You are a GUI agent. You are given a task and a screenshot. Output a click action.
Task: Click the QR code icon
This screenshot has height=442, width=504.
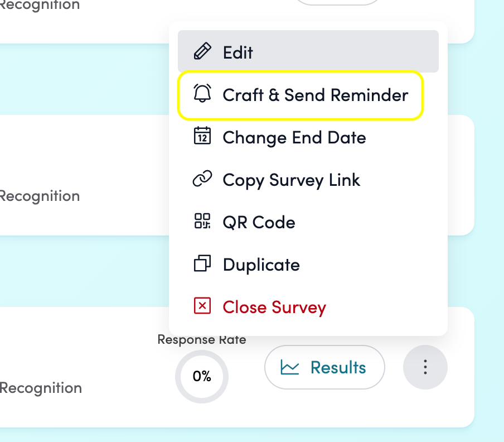click(x=202, y=222)
